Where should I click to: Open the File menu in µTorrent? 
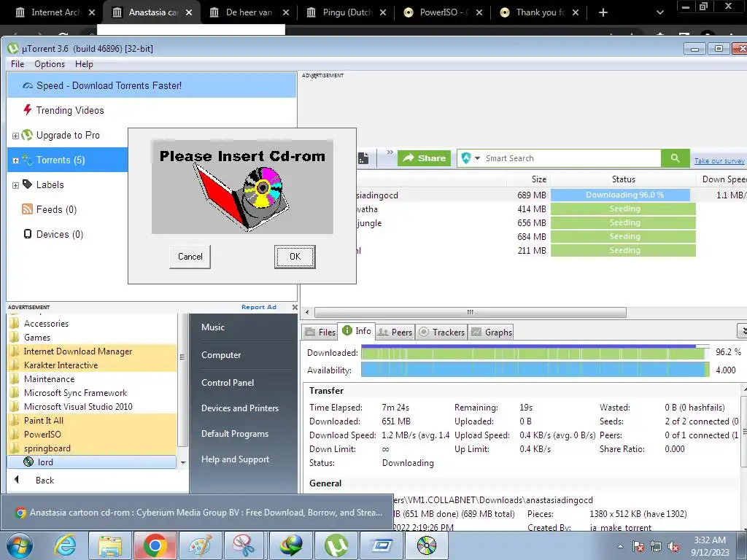[18, 64]
